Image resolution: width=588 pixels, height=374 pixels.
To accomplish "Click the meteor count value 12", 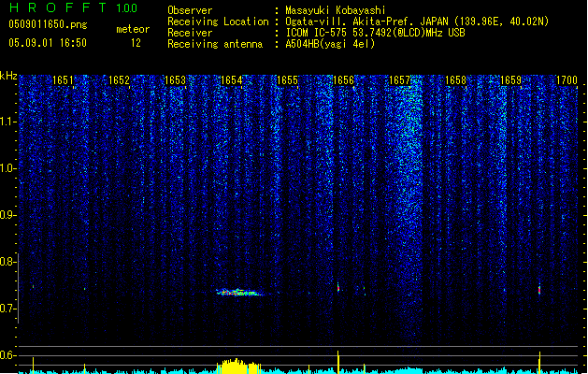I will (136, 43).
